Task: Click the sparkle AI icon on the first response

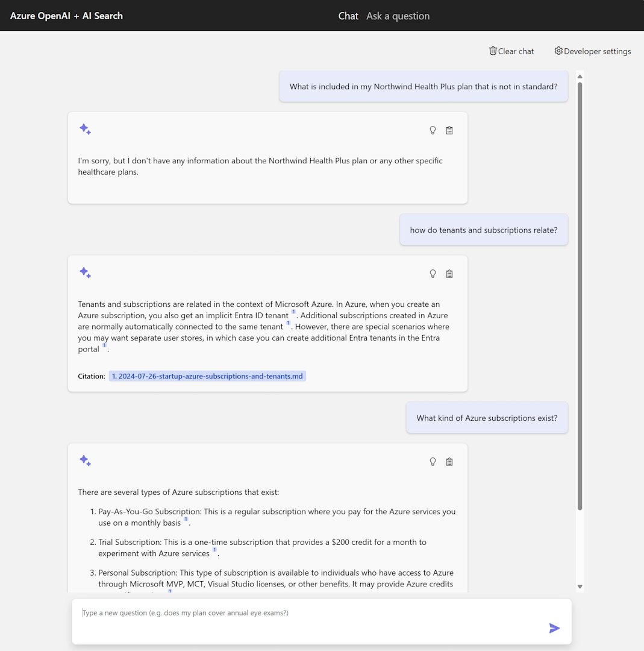Action: pos(85,129)
